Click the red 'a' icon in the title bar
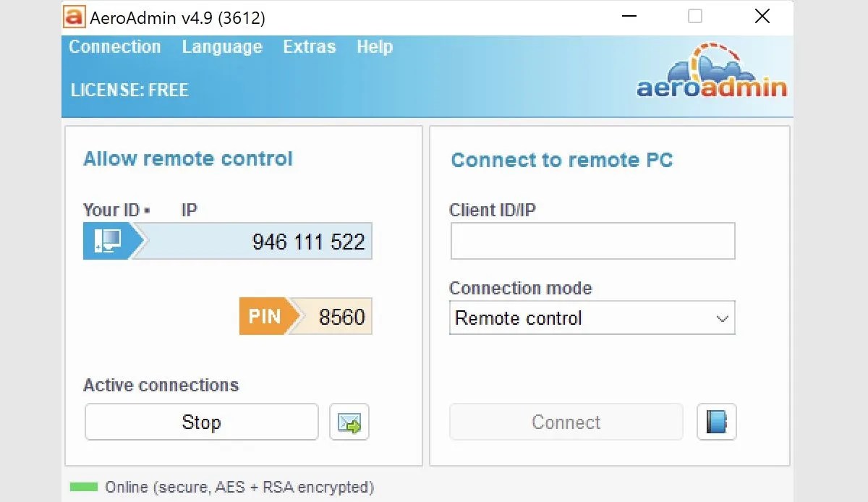The width and height of the screenshot is (868, 502). (73, 17)
